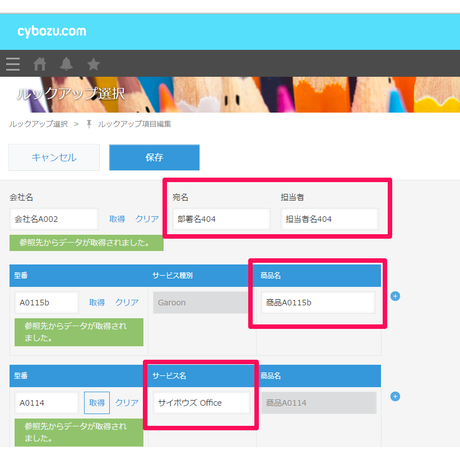The width and height of the screenshot is (460, 460).
Task: Click the cybozu.com logo
Action: 52,31
